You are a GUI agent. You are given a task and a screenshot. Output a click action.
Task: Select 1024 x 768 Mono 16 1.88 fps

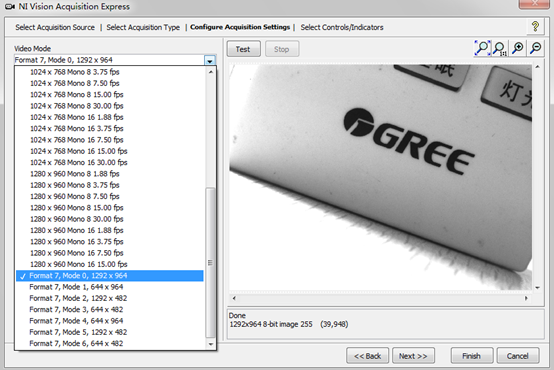110,117
